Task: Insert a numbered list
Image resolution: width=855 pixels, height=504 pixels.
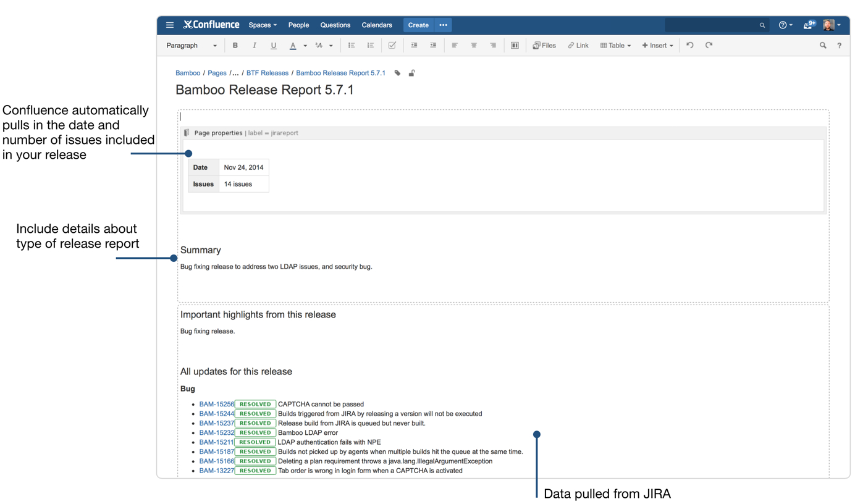Action: 371,46
